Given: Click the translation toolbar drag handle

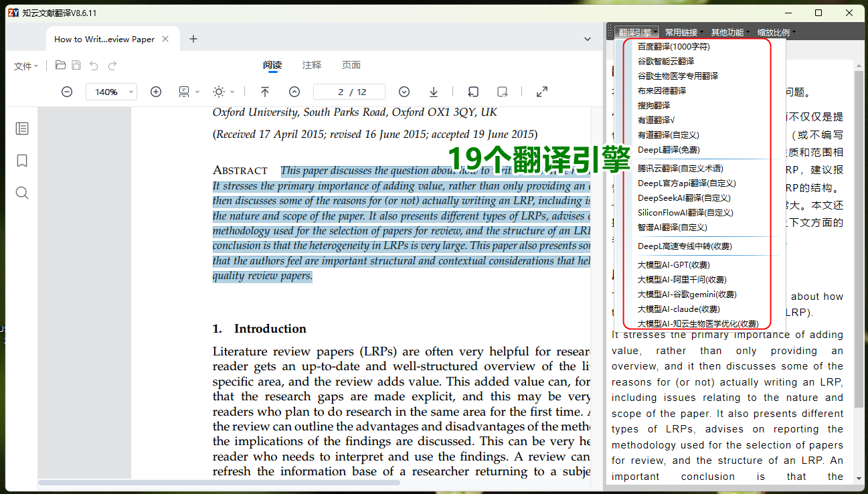Looking at the screenshot, I should coord(610,32).
